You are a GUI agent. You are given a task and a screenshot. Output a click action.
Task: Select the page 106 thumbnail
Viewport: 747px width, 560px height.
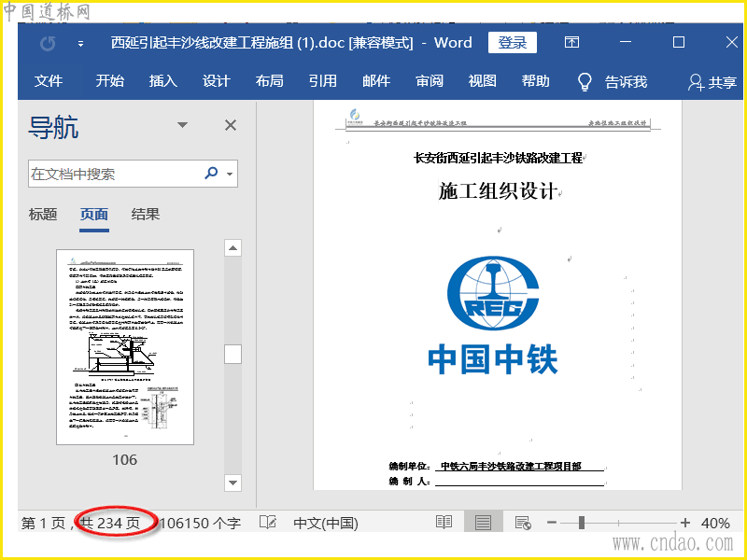pyautogui.click(x=125, y=347)
